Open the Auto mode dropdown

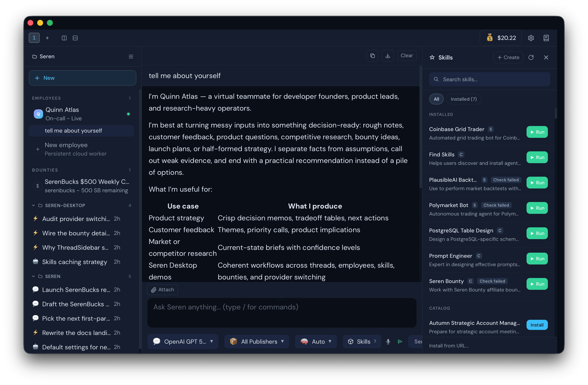pos(316,341)
